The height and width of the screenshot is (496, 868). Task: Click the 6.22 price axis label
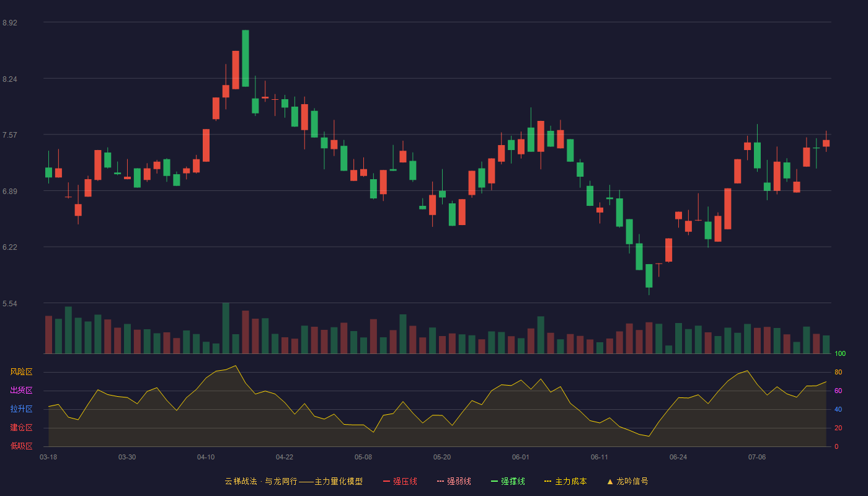coord(10,247)
